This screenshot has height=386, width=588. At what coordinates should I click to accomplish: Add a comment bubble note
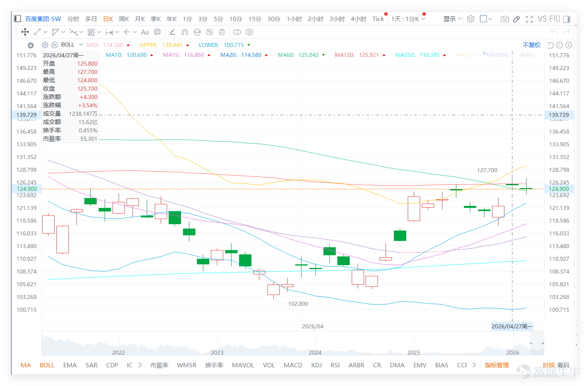[x=158, y=32]
